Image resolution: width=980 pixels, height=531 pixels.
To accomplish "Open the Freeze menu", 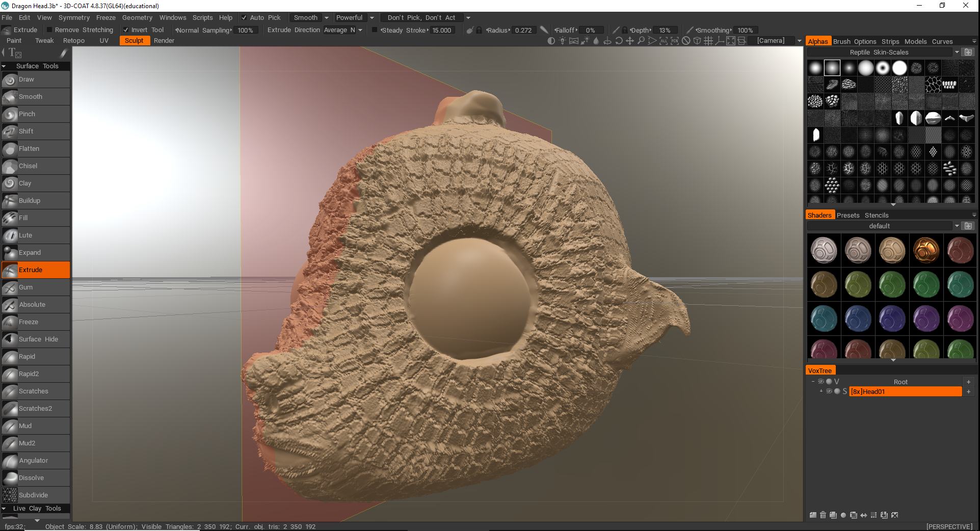I will point(106,18).
